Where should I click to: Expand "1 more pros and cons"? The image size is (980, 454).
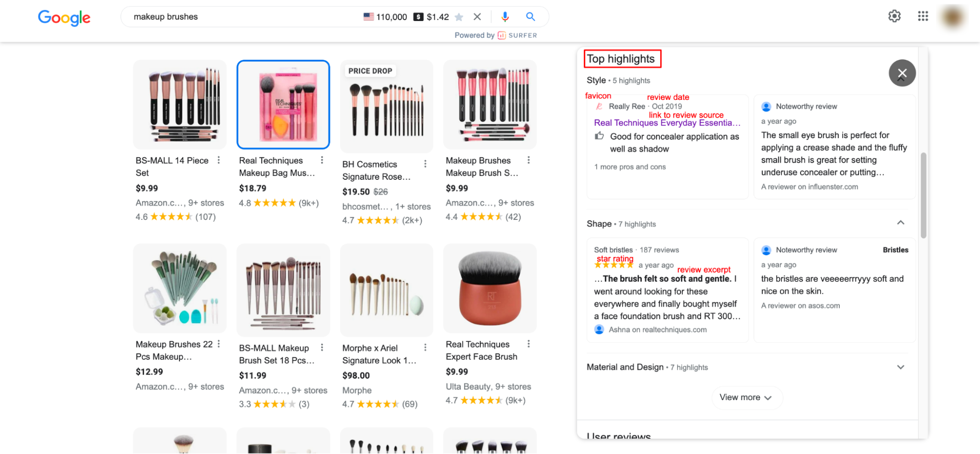click(630, 167)
